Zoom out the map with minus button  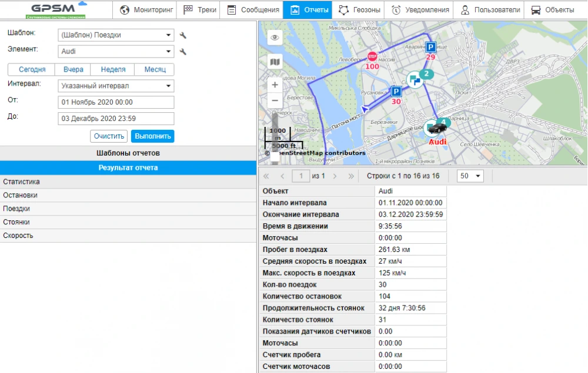coord(275,101)
